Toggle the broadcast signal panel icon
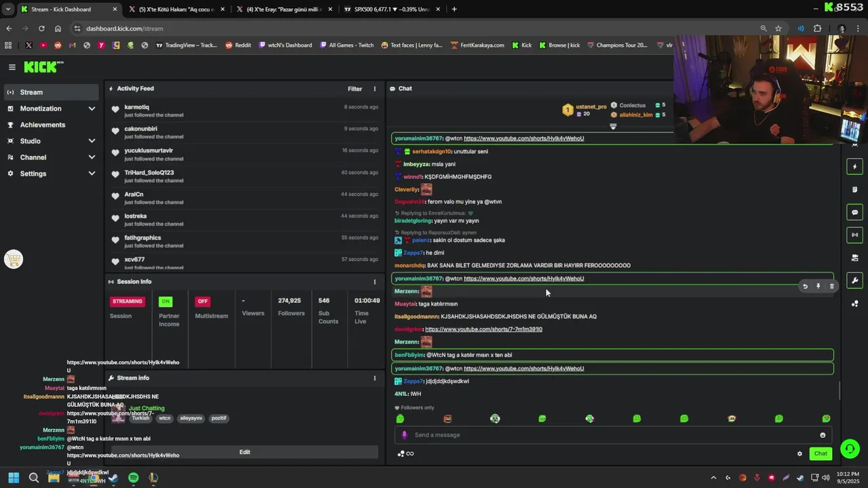 tap(854, 235)
